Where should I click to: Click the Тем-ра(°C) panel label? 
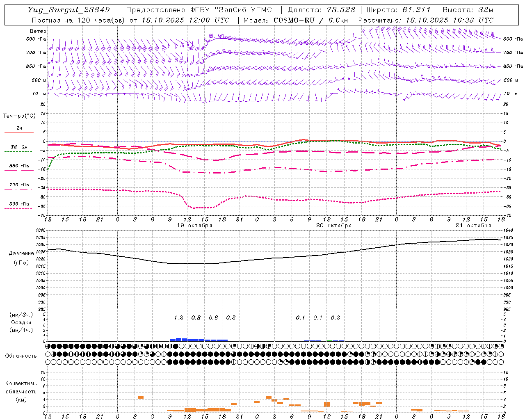(19, 116)
